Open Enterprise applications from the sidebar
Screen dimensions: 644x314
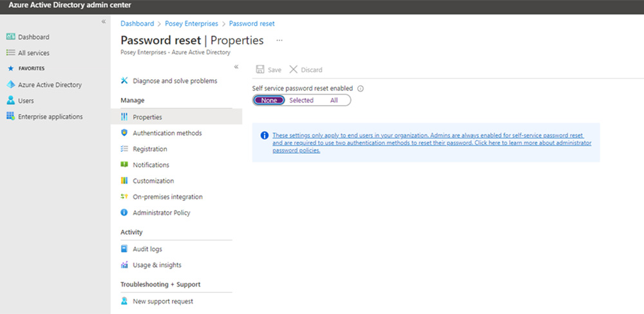click(50, 116)
